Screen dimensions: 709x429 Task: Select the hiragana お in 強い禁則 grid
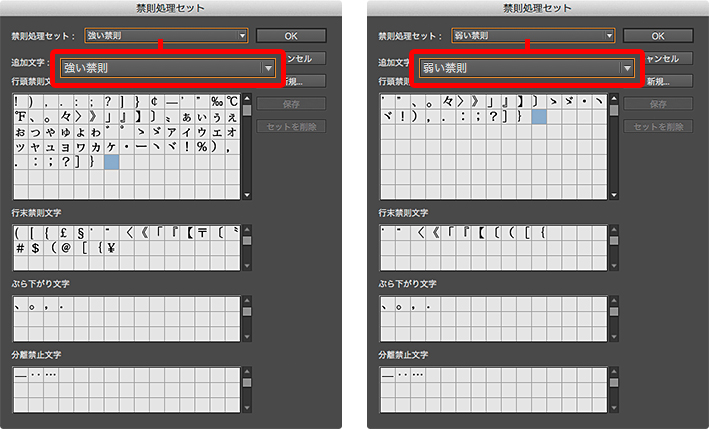pos(21,132)
